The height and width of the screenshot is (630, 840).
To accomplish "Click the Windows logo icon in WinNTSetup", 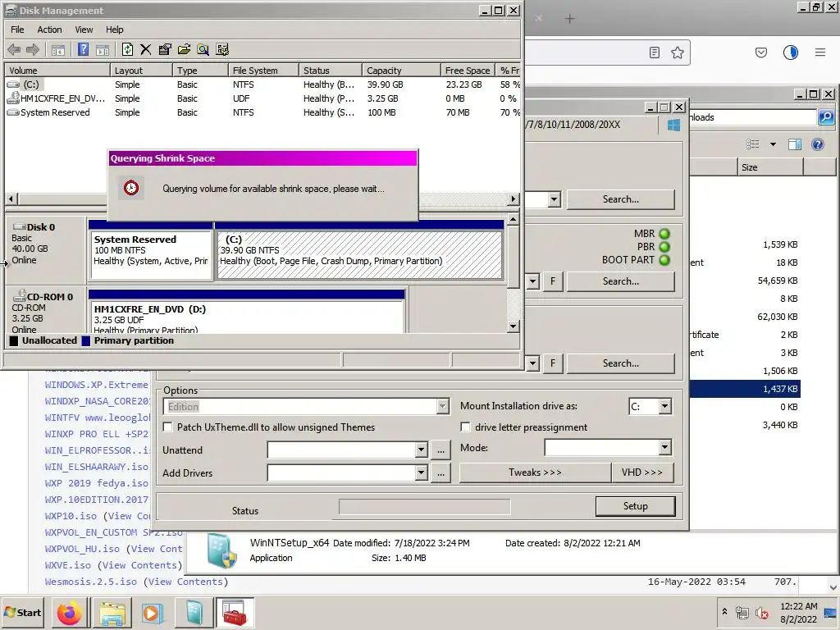I will click(x=674, y=125).
